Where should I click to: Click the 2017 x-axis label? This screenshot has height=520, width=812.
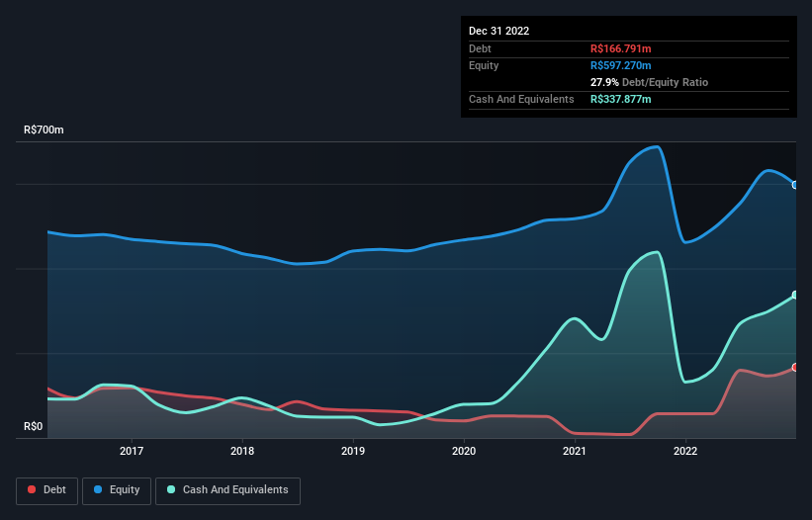point(132,451)
